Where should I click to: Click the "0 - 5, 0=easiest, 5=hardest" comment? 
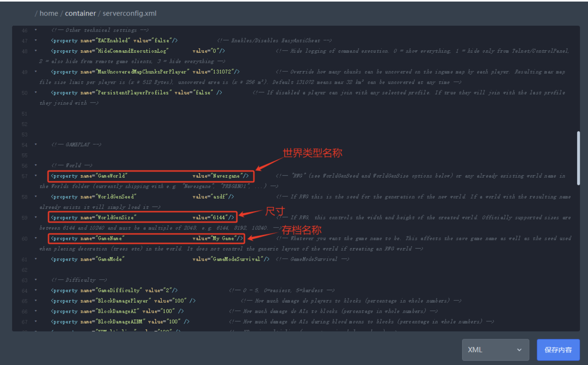click(282, 290)
